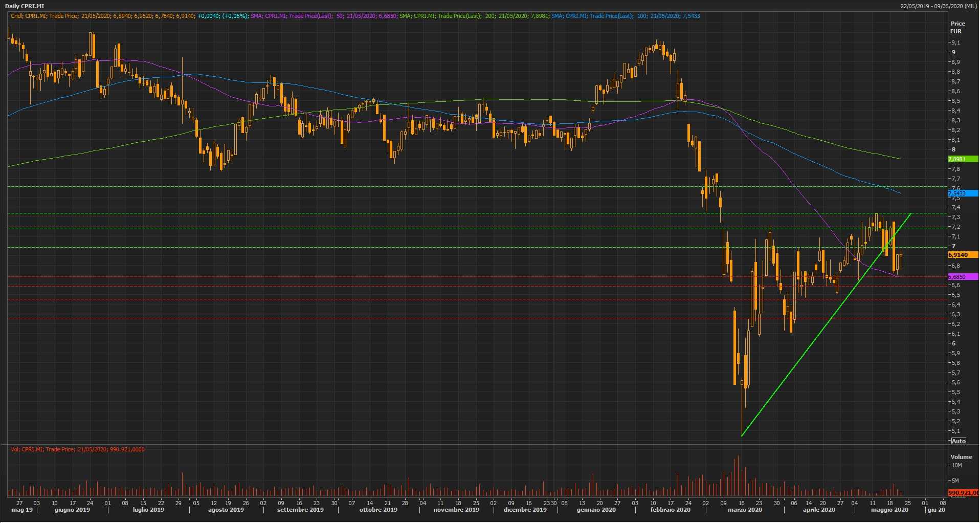Select the green SMA 200 legend entry
The width and height of the screenshot is (980, 523).
tap(474, 16)
